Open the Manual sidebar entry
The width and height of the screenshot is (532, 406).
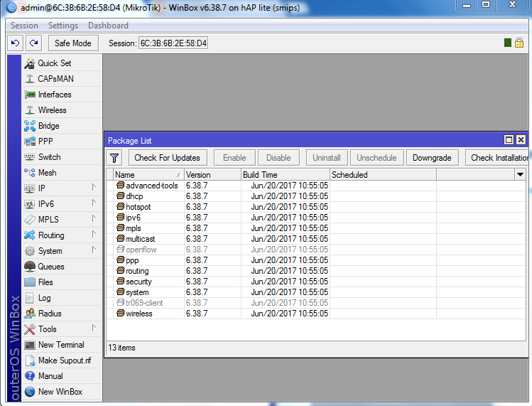coord(62,375)
